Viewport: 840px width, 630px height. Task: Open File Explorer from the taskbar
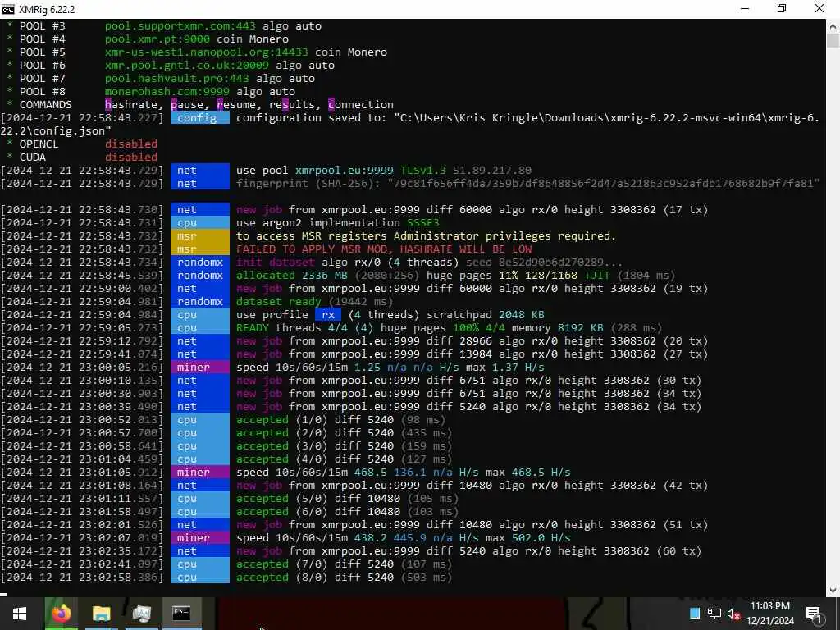(101, 614)
